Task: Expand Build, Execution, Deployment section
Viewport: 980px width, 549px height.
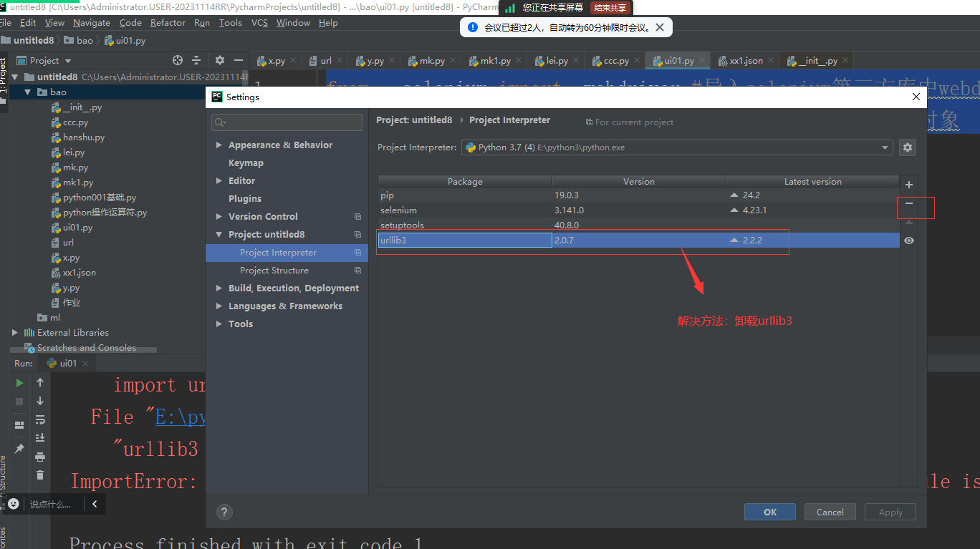Action: tap(218, 288)
